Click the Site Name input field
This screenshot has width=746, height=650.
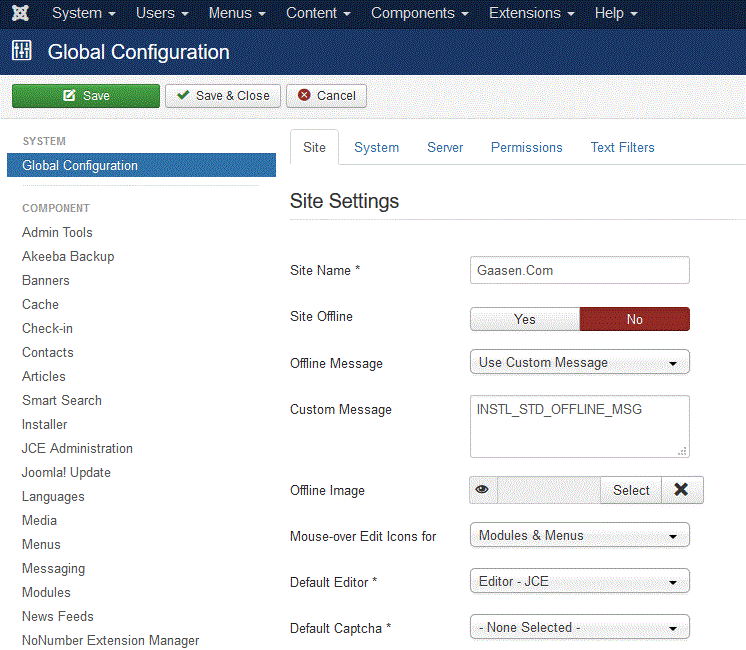pyautogui.click(x=579, y=270)
